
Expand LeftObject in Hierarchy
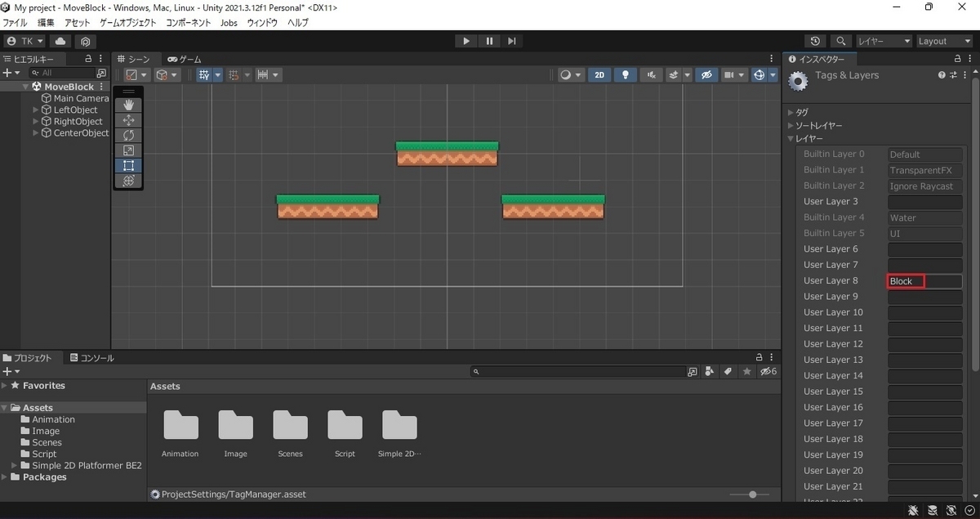35,110
